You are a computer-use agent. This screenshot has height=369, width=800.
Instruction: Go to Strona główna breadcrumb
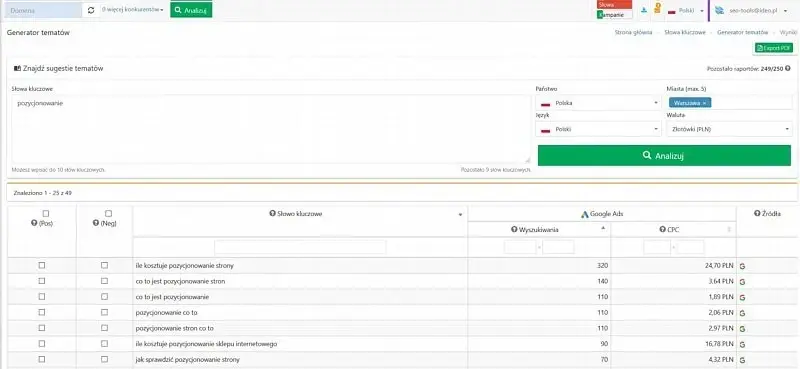(x=633, y=32)
